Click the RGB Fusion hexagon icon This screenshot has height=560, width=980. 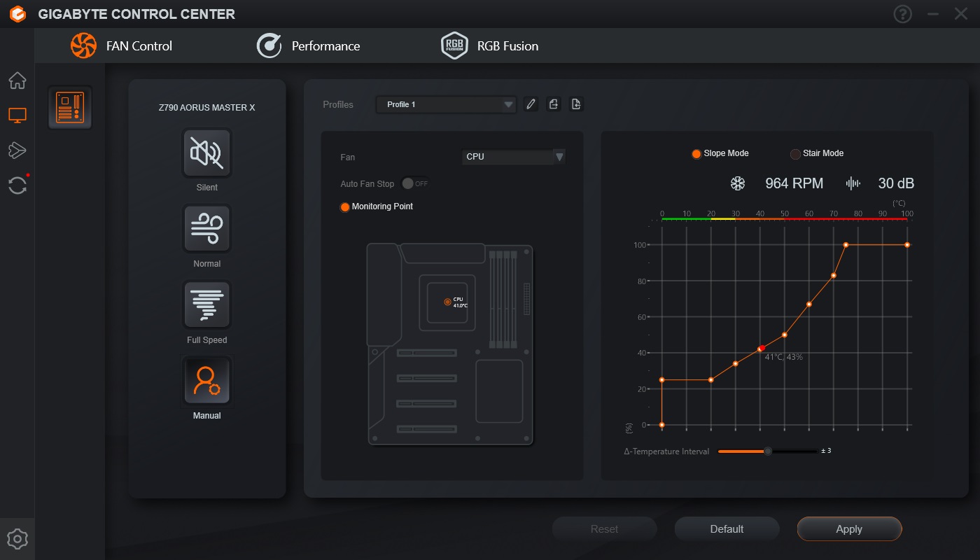point(454,46)
